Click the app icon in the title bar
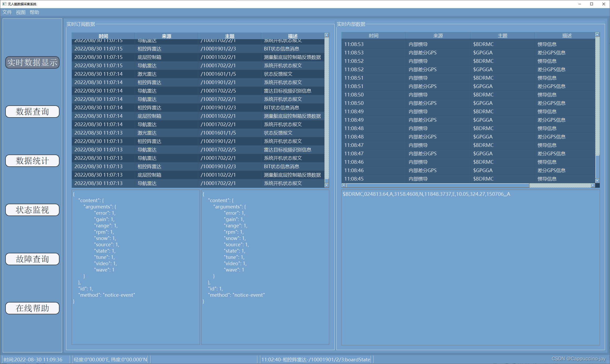The height and width of the screenshot is (364, 610). (4, 4)
